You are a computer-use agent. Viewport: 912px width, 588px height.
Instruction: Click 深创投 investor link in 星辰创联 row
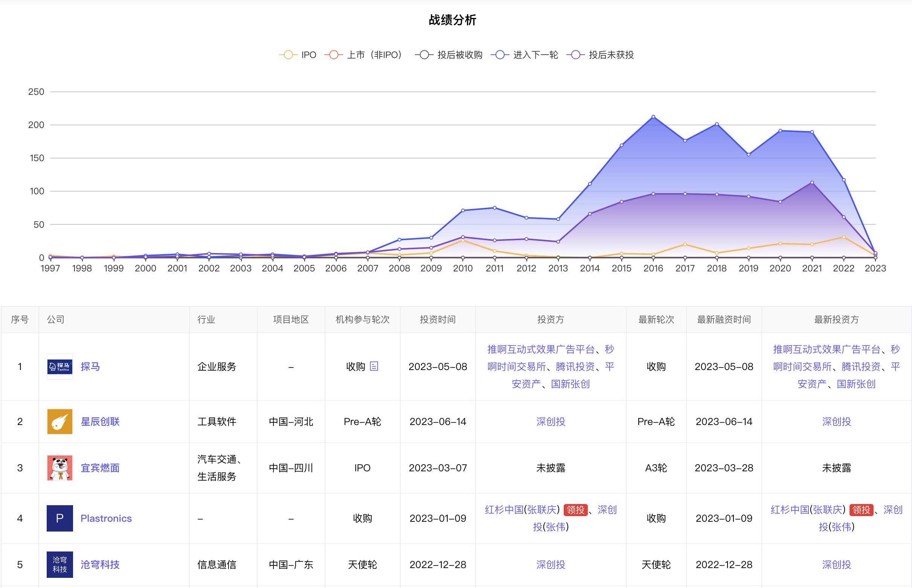pyautogui.click(x=551, y=422)
